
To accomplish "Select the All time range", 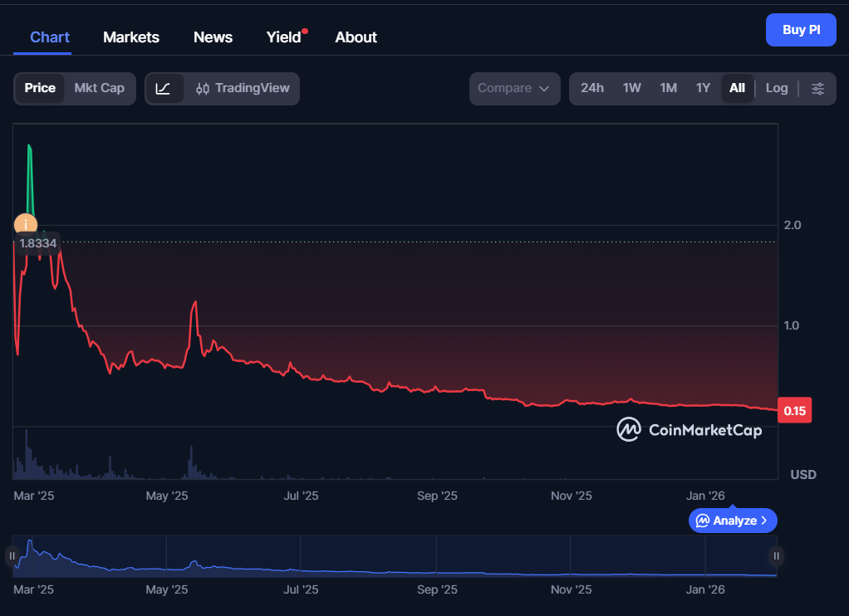I will [737, 87].
